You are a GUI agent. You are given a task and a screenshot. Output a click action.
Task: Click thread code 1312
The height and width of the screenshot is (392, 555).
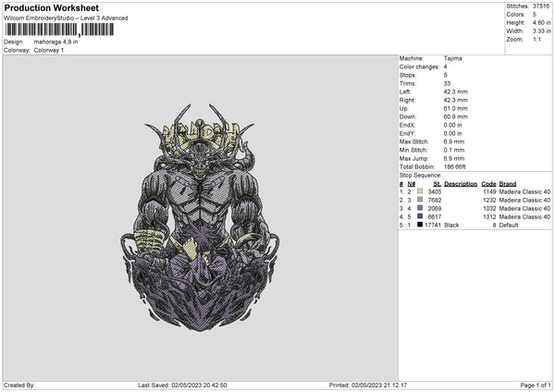pyautogui.click(x=489, y=216)
